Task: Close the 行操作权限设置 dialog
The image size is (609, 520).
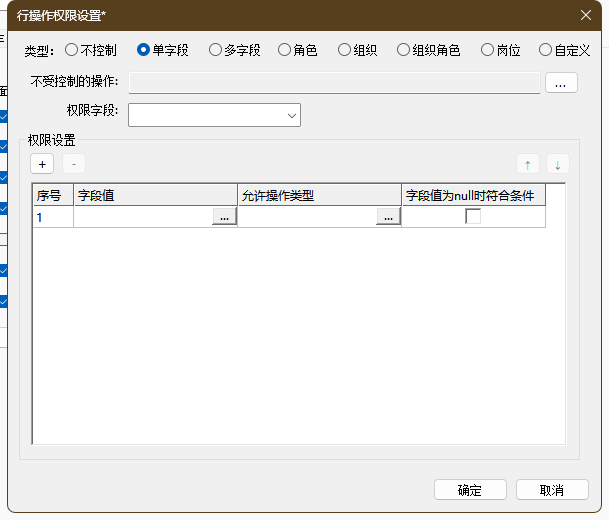Action: point(586,14)
